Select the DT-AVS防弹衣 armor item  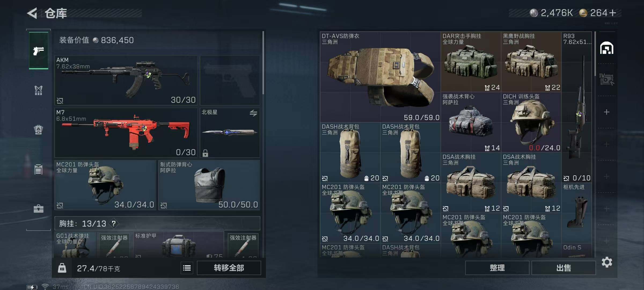coord(380,77)
